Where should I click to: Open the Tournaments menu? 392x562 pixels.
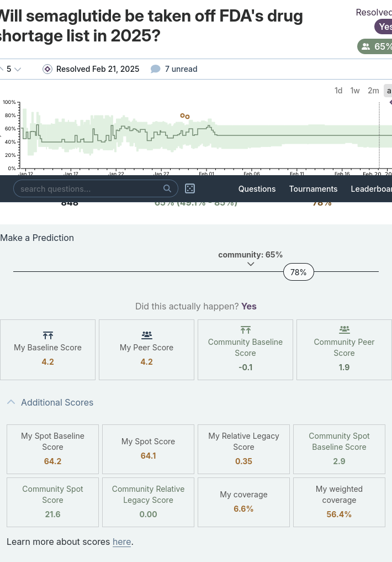click(313, 189)
